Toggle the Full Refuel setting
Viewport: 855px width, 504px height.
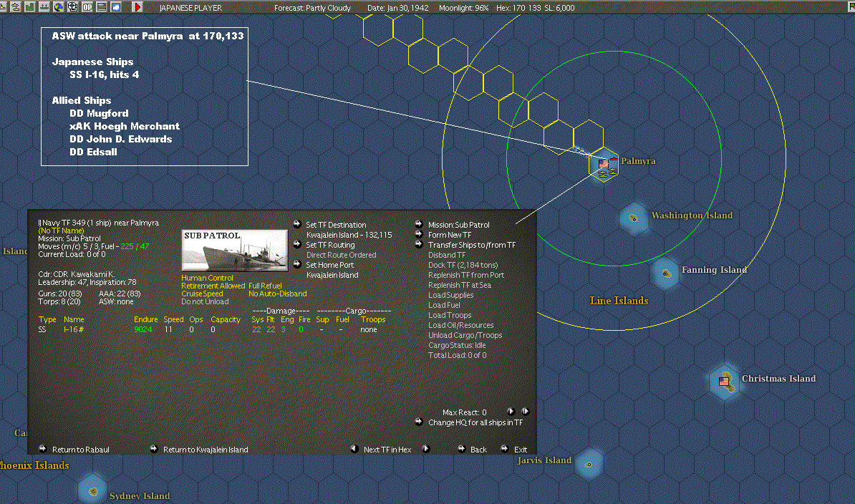click(x=265, y=286)
